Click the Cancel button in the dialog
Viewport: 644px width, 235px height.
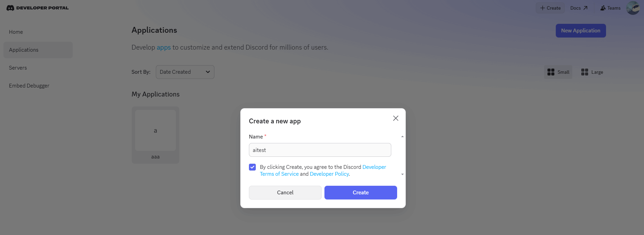click(x=285, y=193)
